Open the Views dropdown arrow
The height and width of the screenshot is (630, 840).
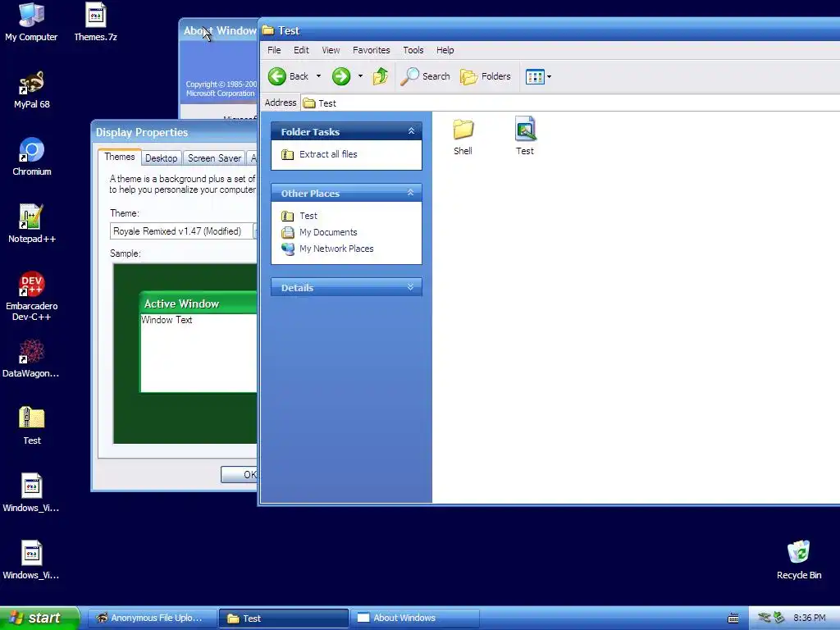(x=549, y=76)
